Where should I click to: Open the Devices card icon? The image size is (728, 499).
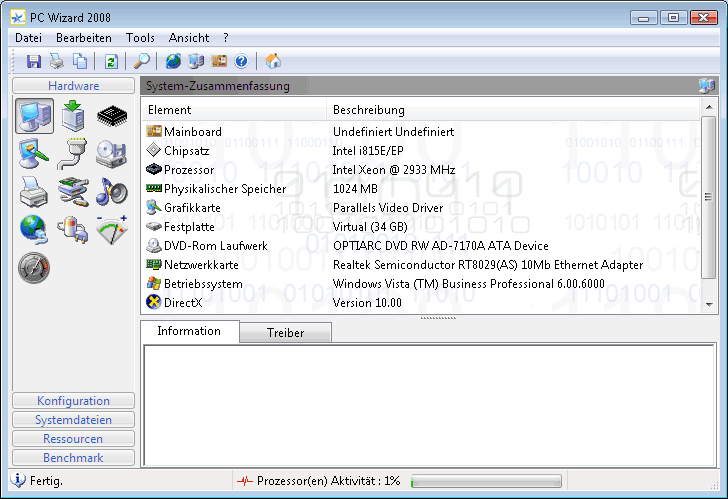tap(73, 191)
